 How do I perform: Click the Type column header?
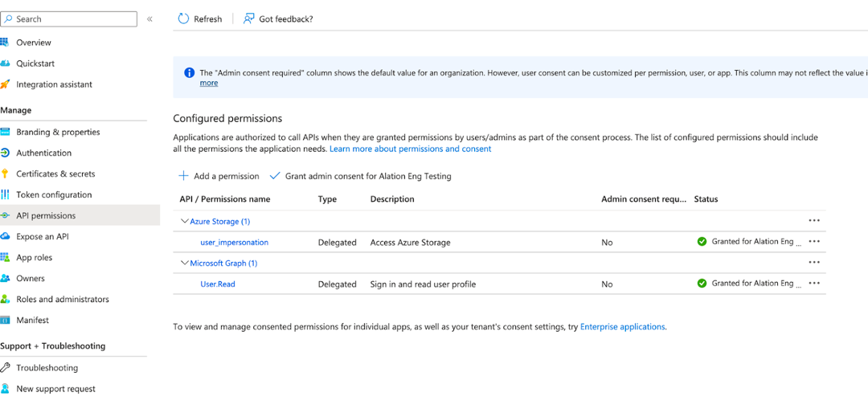click(327, 198)
